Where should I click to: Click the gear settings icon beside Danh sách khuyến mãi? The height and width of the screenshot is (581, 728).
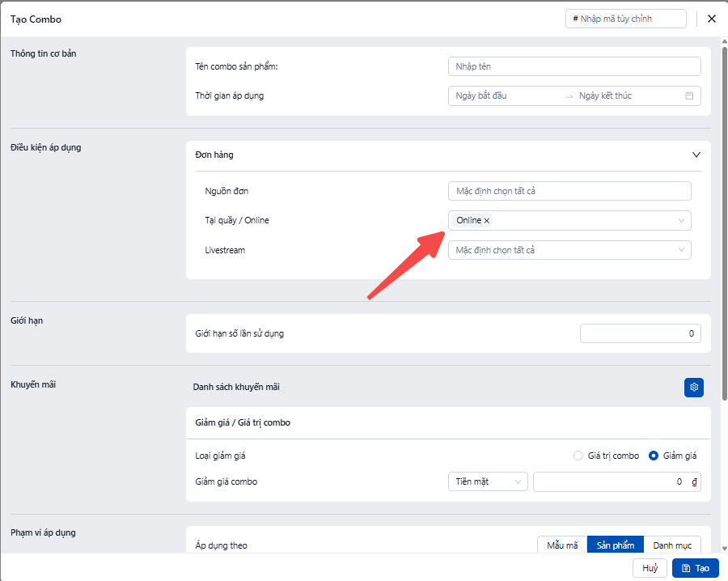(x=693, y=388)
